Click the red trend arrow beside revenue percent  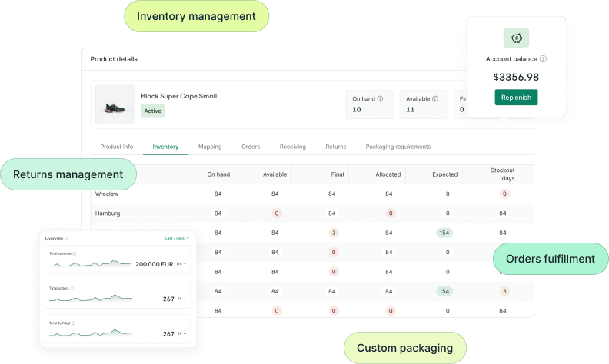(x=185, y=264)
